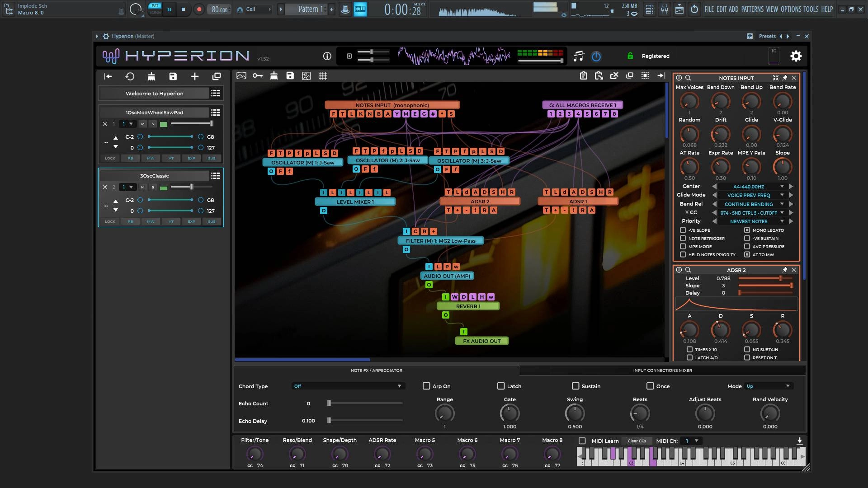Image resolution: width=868 pixels, height=488 pixels.
Task: Search icon in ADSR 2 panel
Action: click(688, 270)
